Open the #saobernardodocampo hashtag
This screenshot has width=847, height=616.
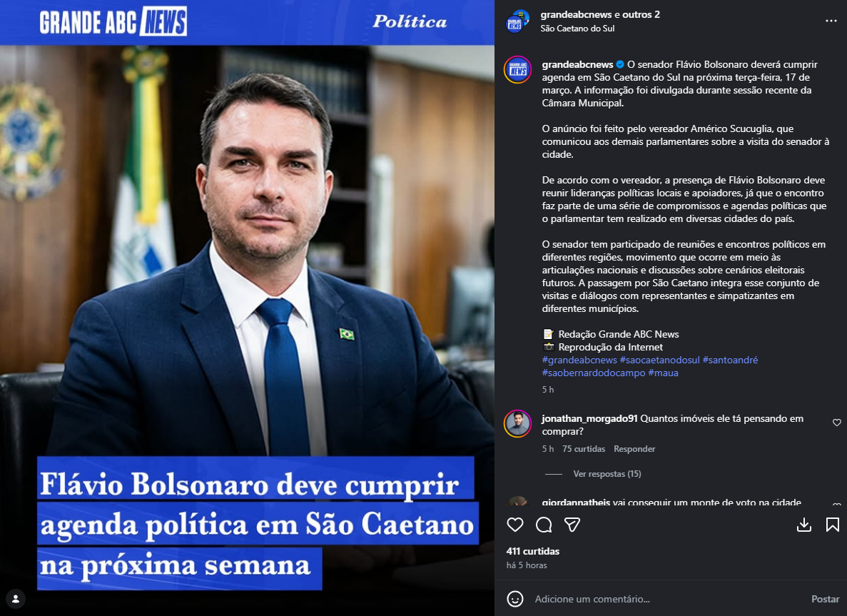(x=594, y=373)
